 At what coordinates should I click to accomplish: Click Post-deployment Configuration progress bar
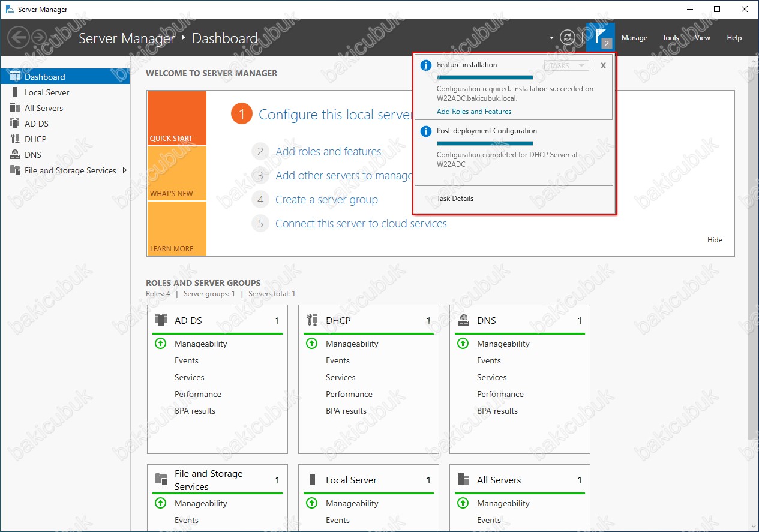tap(485, 143)
